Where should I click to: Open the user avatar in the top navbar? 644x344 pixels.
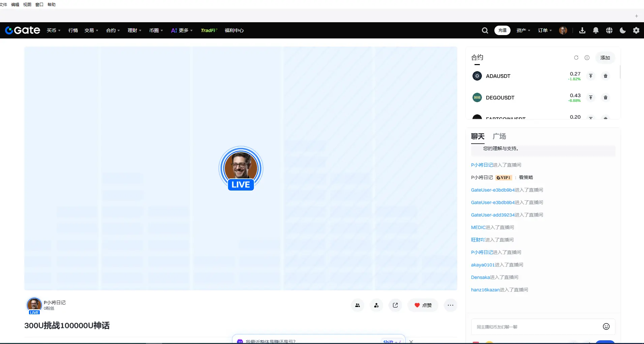tap(563, 30)
